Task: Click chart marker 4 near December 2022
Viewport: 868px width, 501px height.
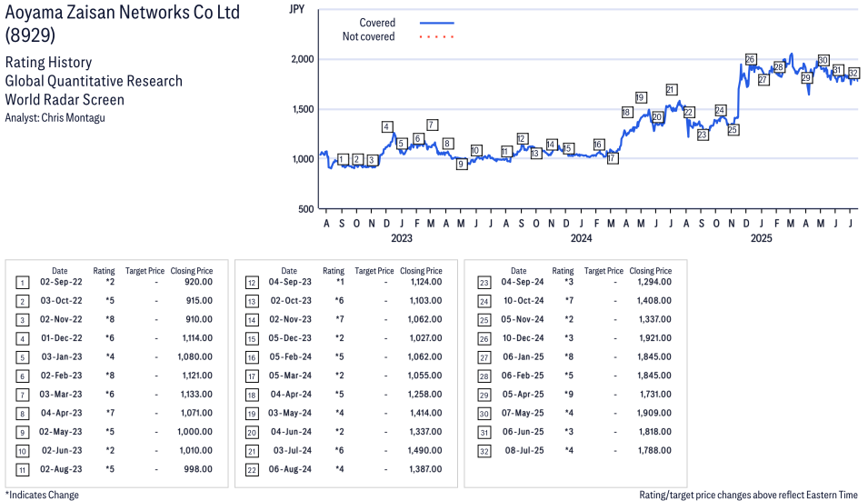Action: (387, 126)
